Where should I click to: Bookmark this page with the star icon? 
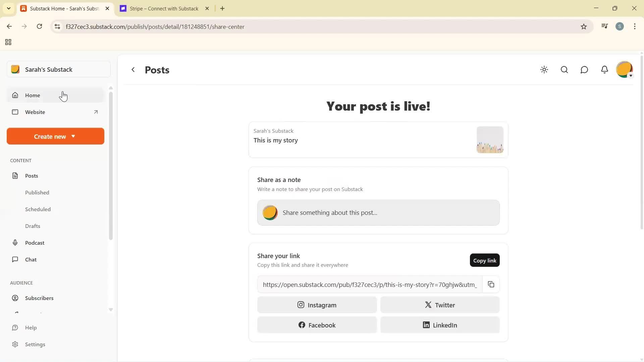click(584, 26)
